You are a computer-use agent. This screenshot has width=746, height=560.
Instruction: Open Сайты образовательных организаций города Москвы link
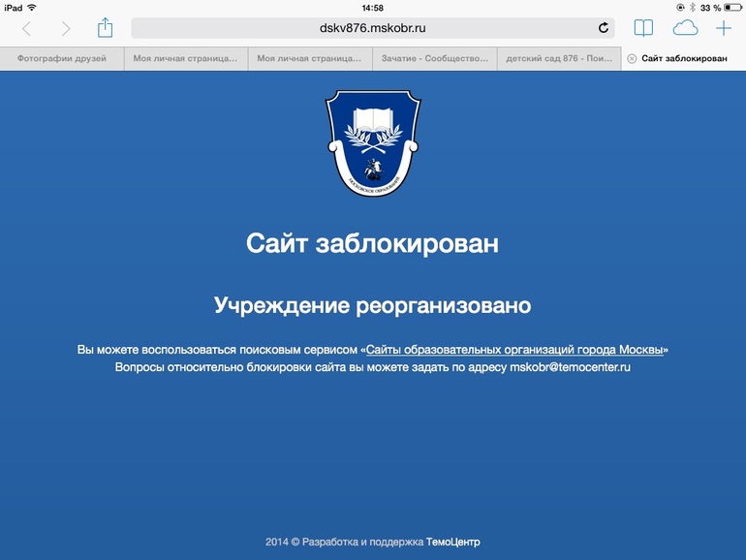(515, 349)
